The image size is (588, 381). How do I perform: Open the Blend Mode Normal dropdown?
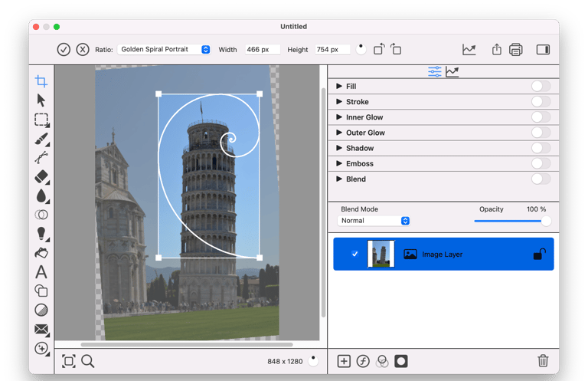click(374, 221)
